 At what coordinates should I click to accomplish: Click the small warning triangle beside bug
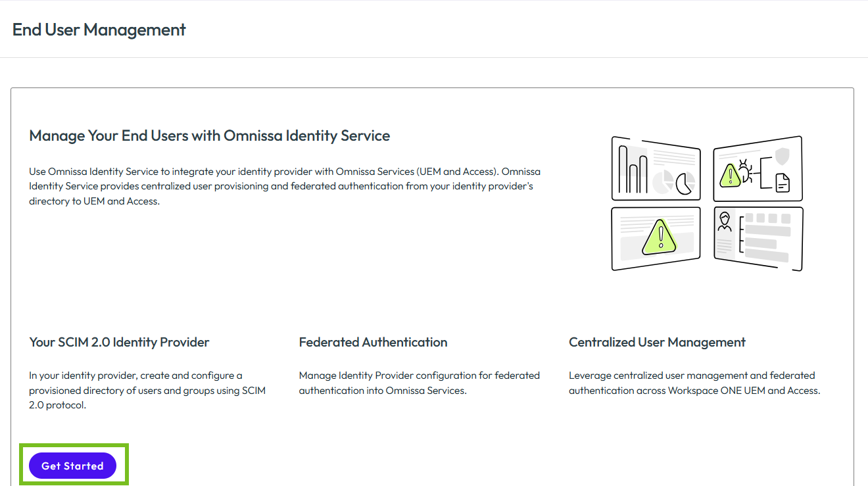click(729, 176)
